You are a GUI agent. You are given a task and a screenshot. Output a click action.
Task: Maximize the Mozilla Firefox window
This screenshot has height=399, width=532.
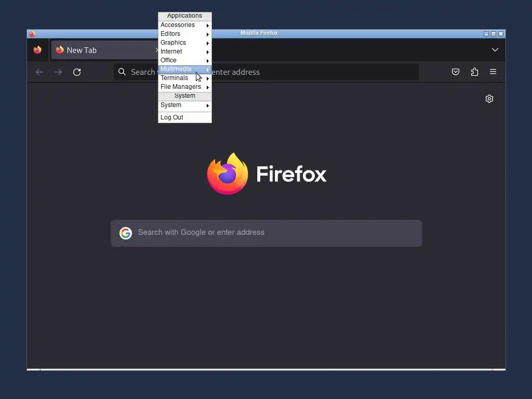click(494, 34)
